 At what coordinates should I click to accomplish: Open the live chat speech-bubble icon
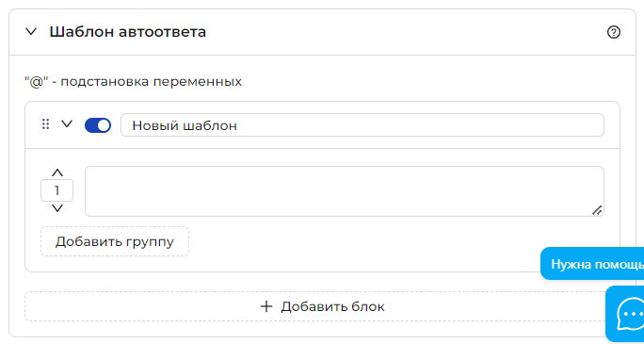pyautogui.click(x=628, y=315)
